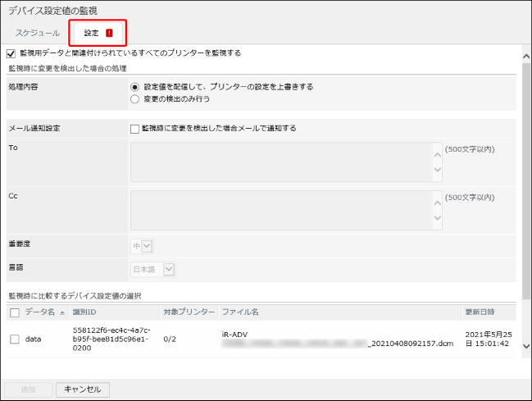Open the 重要度 dropdown
Screen dimensions: 532x401
[x=142, y=246]
